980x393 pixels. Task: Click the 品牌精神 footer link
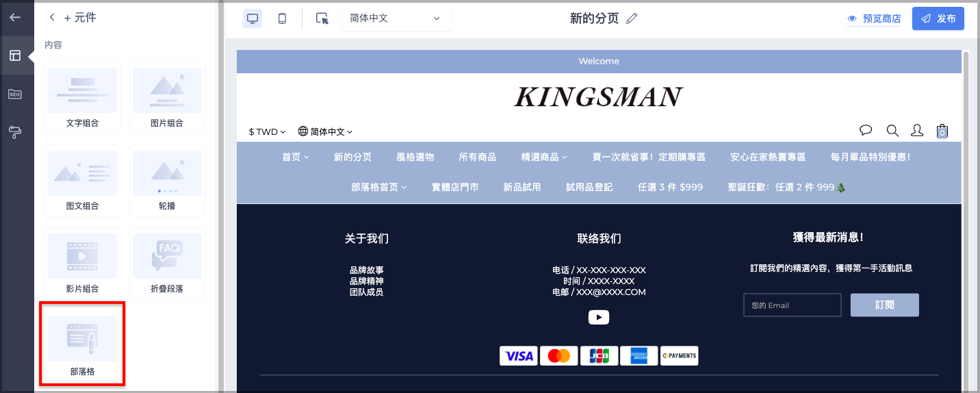pos(366,281)
